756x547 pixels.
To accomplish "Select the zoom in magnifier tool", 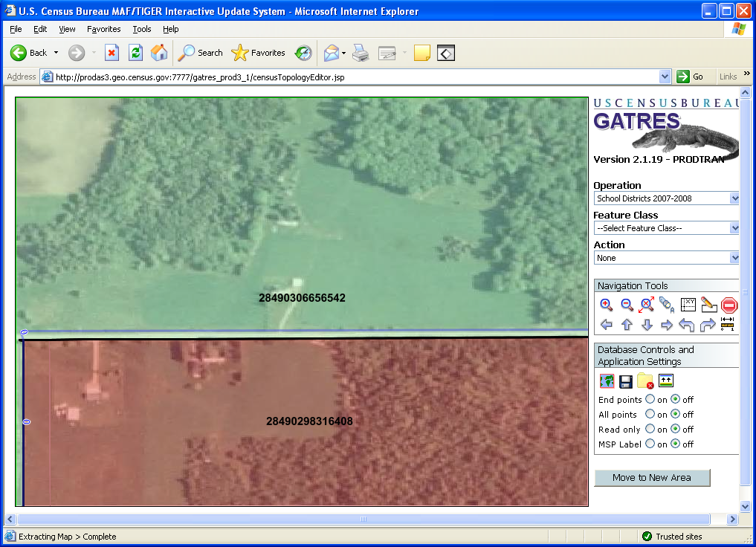I will tap(607, 305).
